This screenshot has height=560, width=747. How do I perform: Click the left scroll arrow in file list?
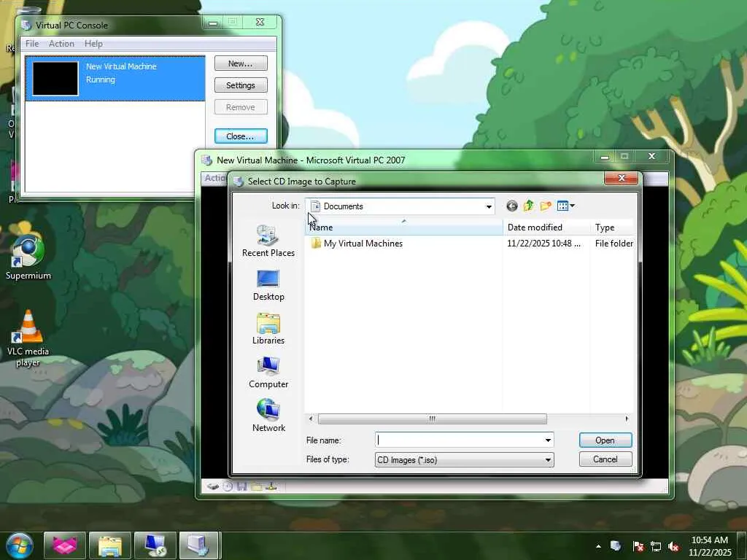tap(311, 419)
